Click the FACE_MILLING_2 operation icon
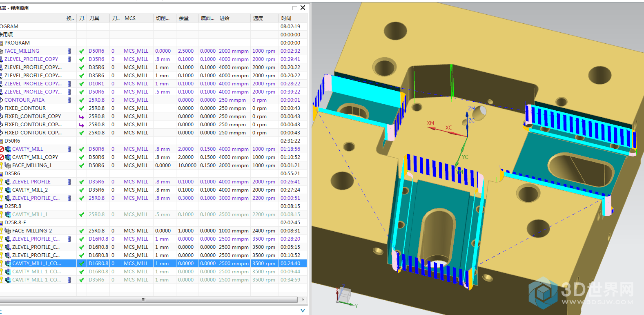The image size is (644, 315). 8,231
